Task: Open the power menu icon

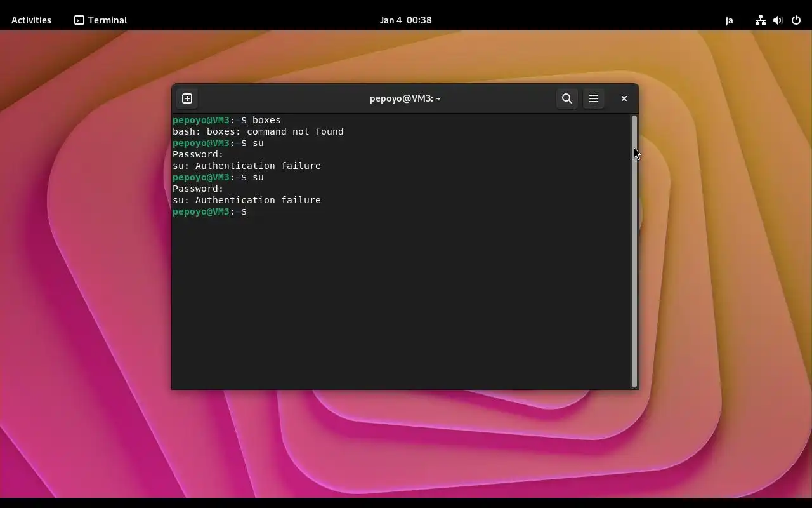Action: [796, 20]
